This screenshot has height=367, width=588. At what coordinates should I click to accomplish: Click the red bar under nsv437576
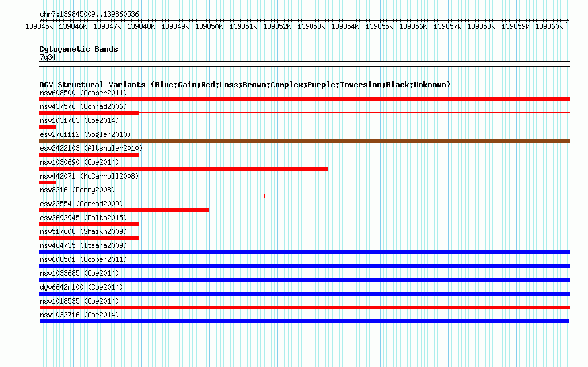(89, 113)
